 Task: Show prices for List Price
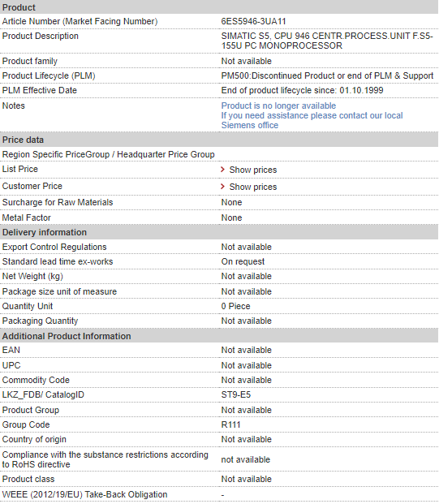point(253,170)
